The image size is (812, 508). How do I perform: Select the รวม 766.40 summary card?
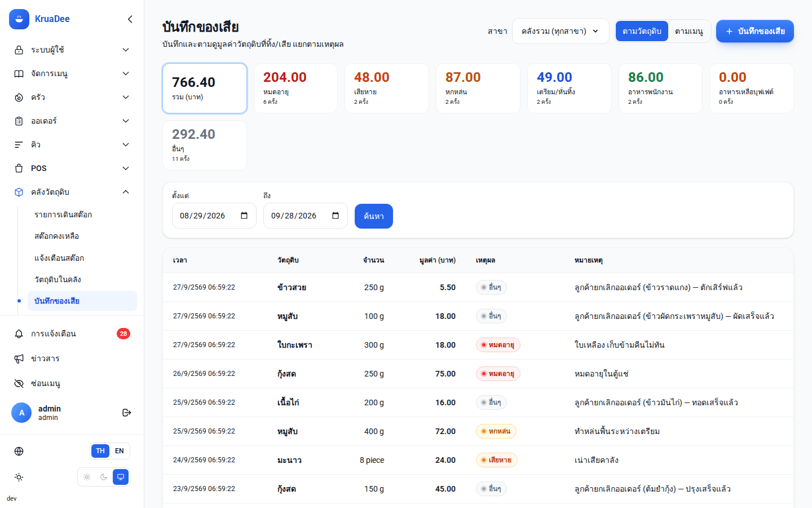[x=205, y=88]
